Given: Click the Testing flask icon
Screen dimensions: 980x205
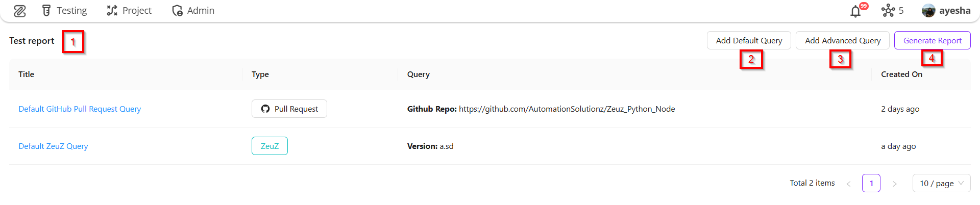Looking at the screenshot, I should pyautogui.click(x=46, y=11).
